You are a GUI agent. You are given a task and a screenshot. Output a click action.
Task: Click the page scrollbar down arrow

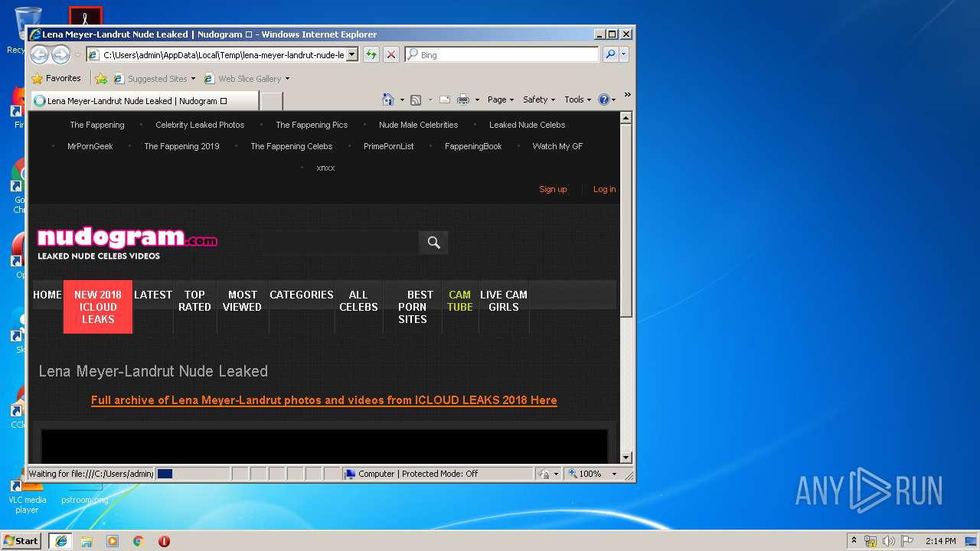(x=626, y=458)
